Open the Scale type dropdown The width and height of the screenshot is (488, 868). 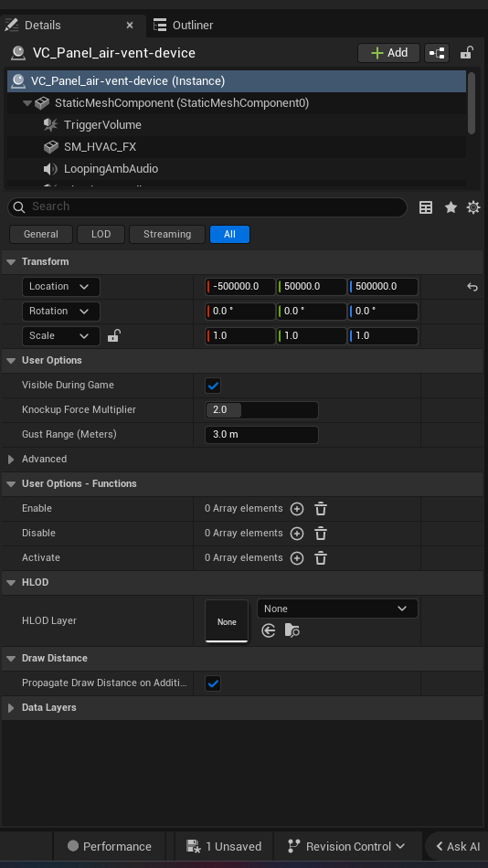tap(60, 336)
